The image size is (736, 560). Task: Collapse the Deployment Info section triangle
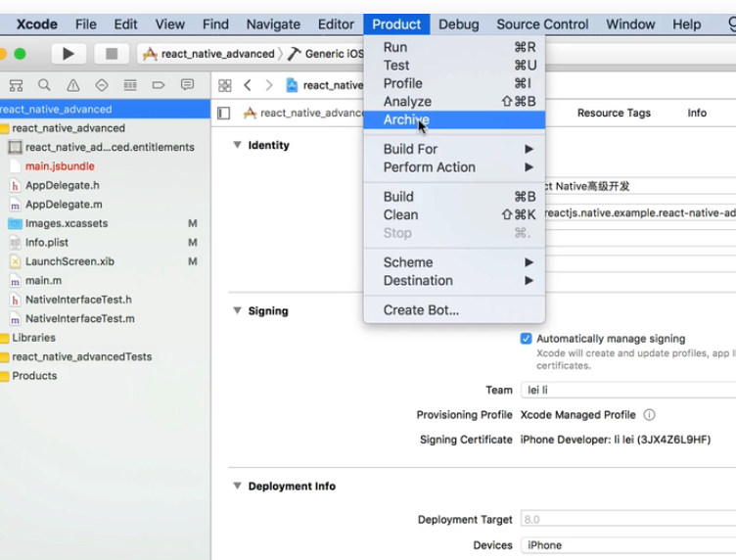pyautogui.click(x=238, y=486)
